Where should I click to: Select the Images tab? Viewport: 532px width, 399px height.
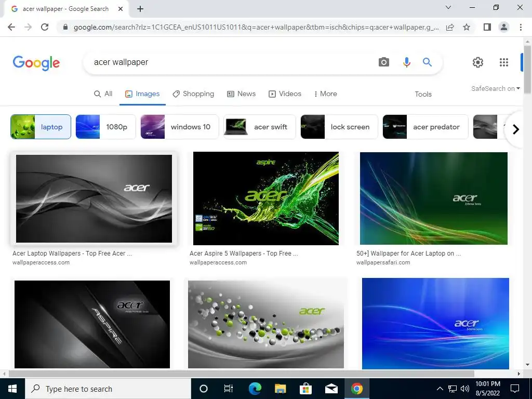(x=142, y=94)
